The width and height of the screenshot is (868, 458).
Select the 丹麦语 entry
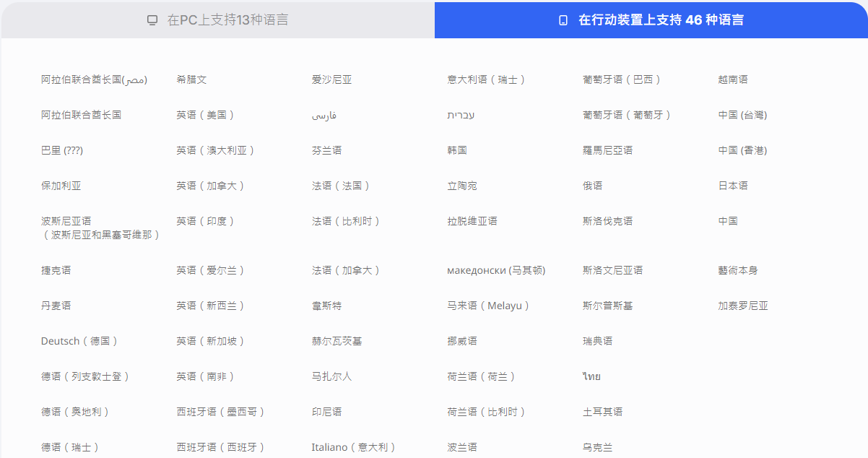pyautogui.click(x=56, y=306)
